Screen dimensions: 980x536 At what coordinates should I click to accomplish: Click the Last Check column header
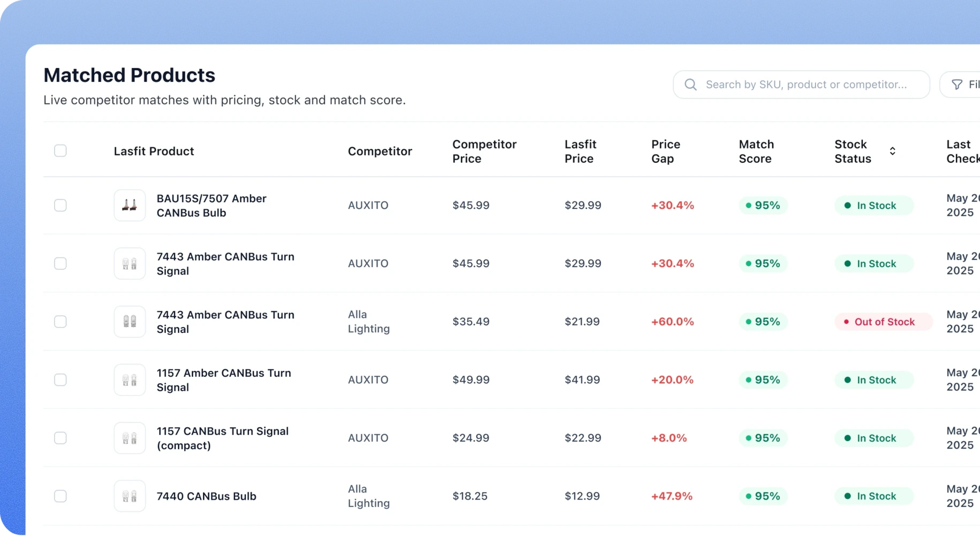(x=963, y=151)
